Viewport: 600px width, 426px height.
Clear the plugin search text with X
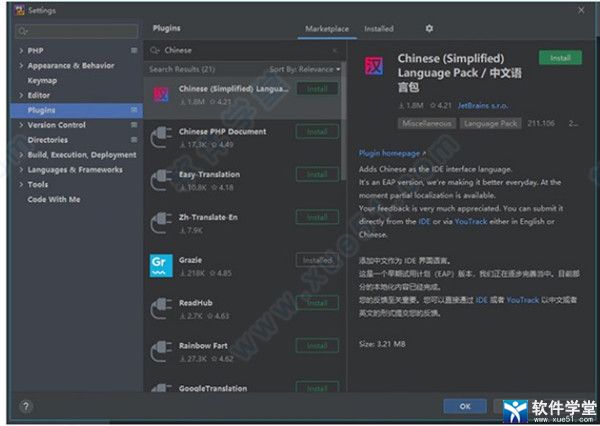[335, 50]
